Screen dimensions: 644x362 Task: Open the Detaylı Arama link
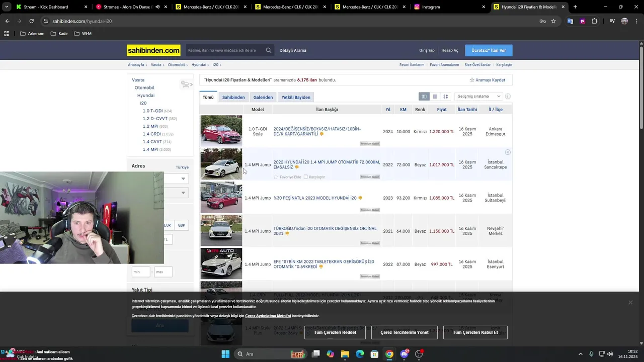[293, 50]
